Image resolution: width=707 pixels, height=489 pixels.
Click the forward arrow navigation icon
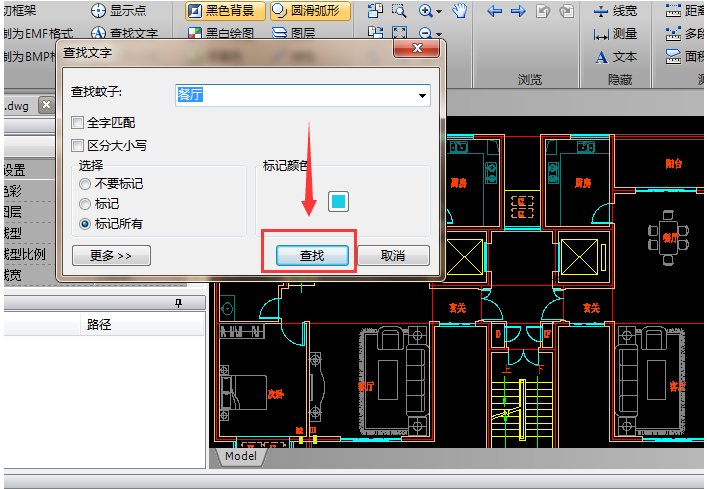tap(518, 11)
